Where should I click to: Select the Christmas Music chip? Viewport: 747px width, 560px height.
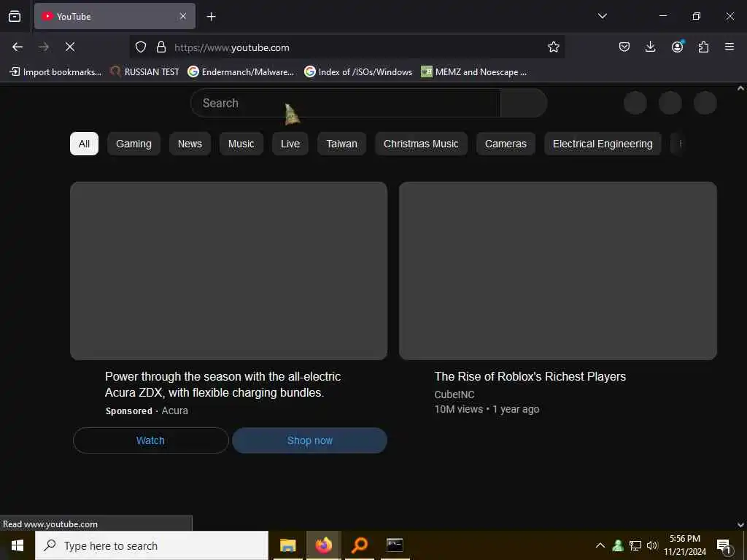pyautogui.click(x=421, y=144)
